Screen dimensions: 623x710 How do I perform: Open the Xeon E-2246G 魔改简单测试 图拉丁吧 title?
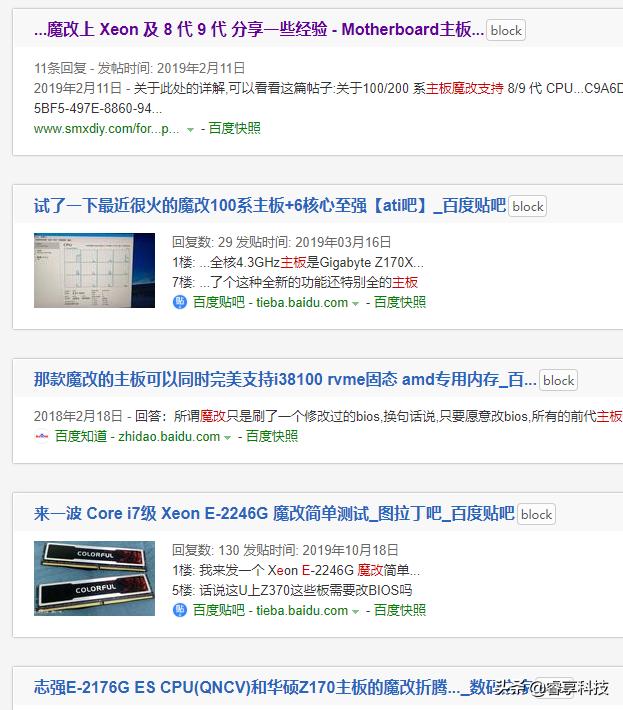pos(274,513)
